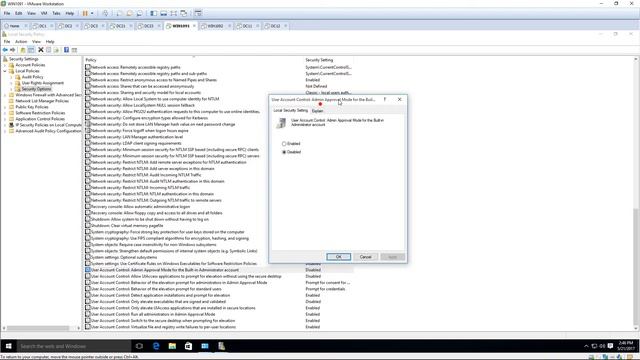Open the Action menu of Local Security Policy
Screen dimensions: 640x360
click(21, 42)
